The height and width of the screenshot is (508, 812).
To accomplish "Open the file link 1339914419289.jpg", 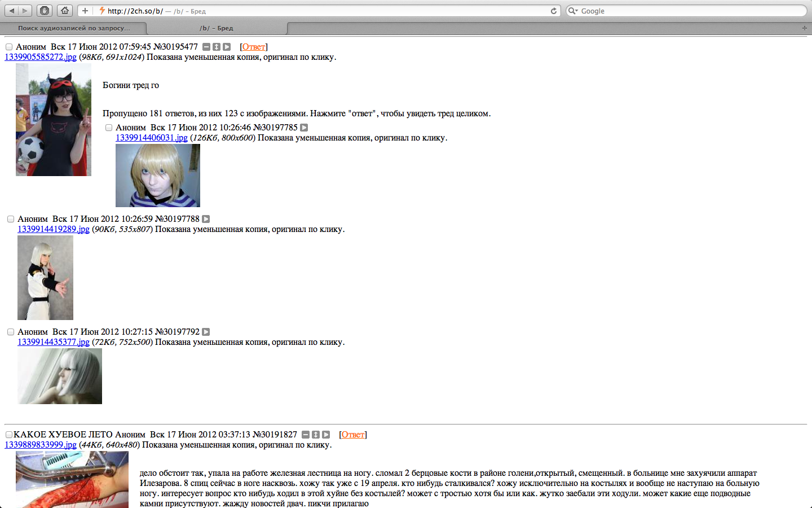I will pos(54,229).
